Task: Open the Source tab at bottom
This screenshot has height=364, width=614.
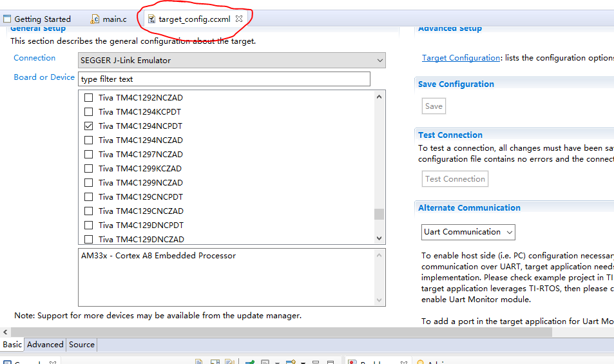Action: 81,345
